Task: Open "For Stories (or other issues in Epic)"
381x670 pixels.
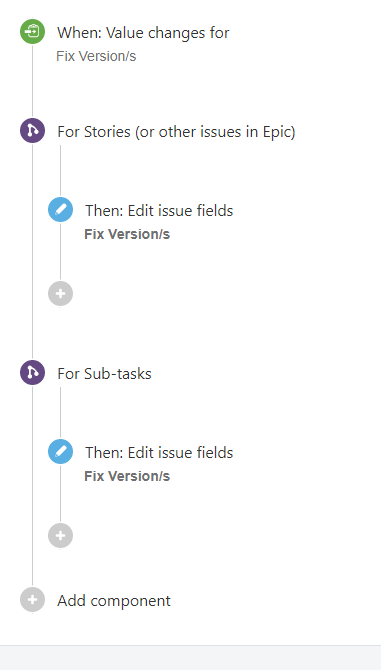Action: [x=176, y=132]
